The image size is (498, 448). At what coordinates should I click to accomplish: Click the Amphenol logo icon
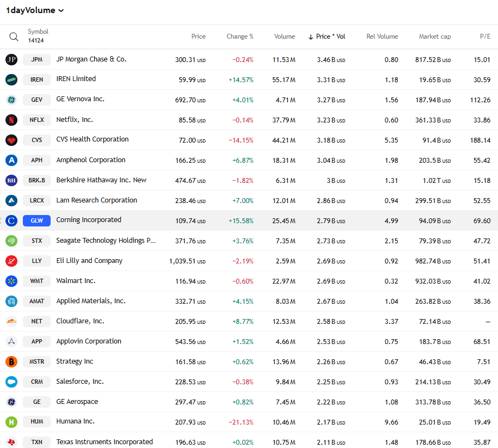(11, 160)
